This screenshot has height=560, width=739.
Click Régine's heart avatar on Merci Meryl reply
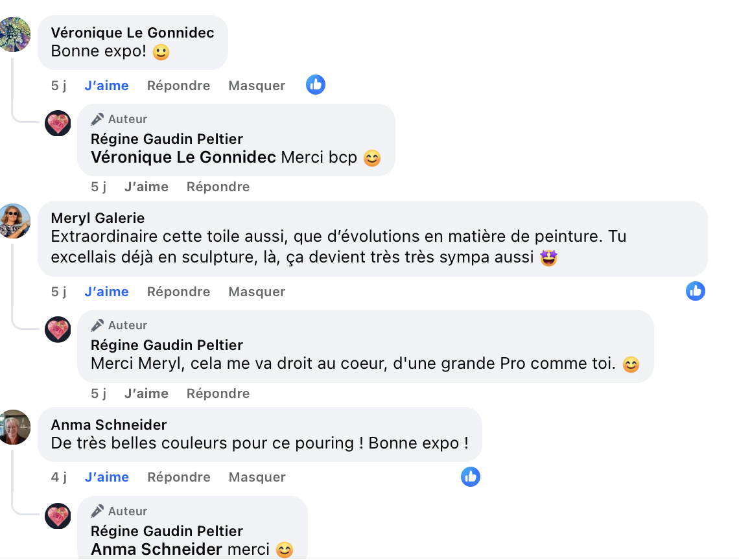pyautogui.click(x=58, y=329)
